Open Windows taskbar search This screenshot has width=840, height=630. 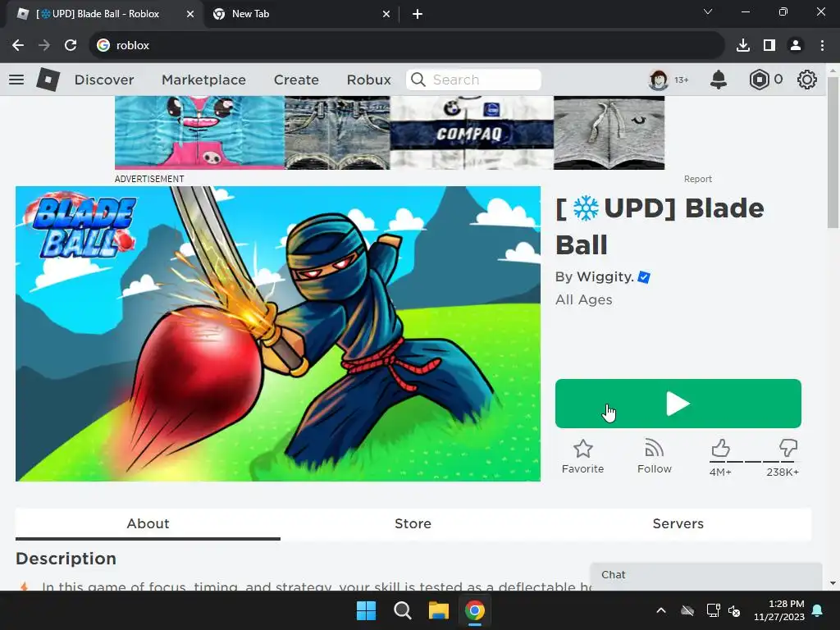point(402,610)
